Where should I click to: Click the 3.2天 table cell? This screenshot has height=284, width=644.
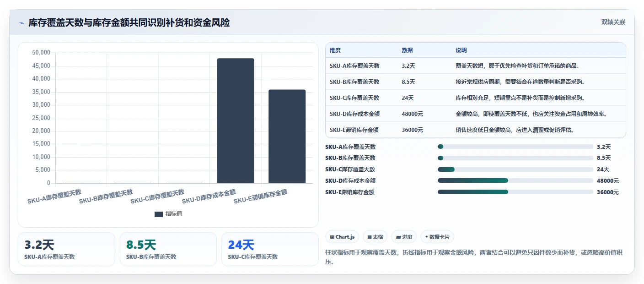408,66
